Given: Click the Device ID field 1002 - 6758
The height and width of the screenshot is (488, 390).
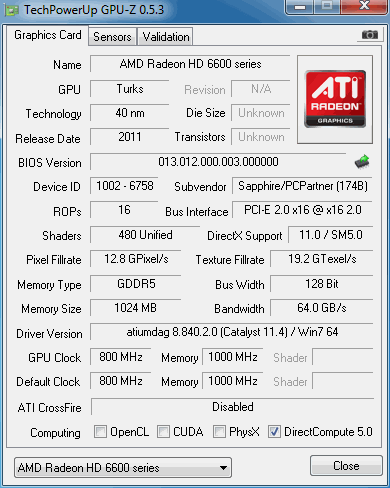Looking at the screenshot, I should click(x=124, y=186).
